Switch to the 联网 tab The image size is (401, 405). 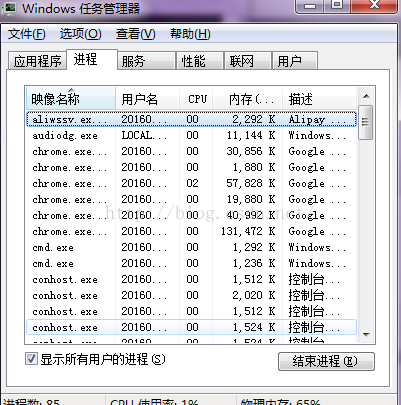[248, 61]
